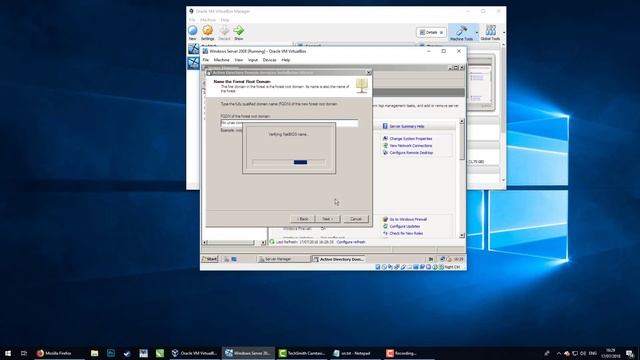Select the first VM in VirtualBox list

coord(193,49)
